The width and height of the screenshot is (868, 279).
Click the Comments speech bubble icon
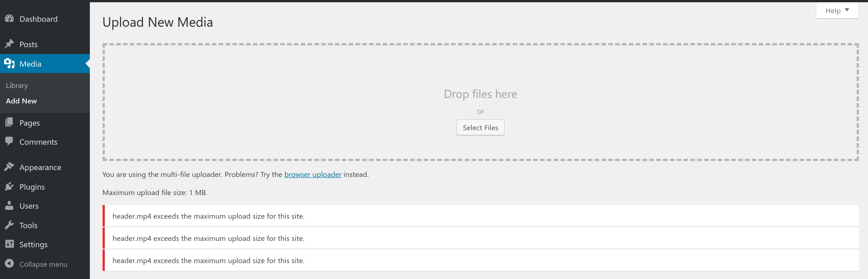click(x=9, y=142)
